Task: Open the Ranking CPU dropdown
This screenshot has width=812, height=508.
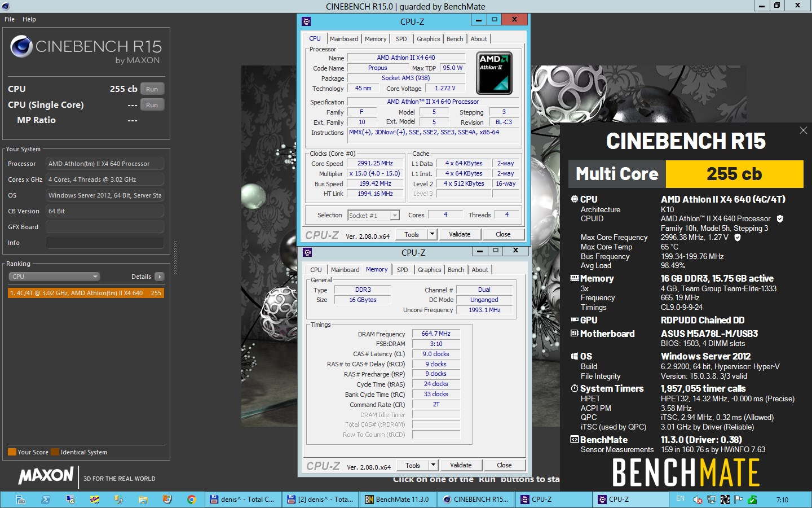Action: click(54, 277)
